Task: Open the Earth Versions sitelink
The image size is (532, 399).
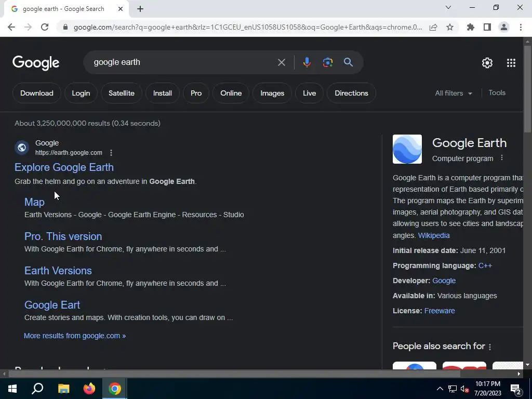Action: coord(58,270)
